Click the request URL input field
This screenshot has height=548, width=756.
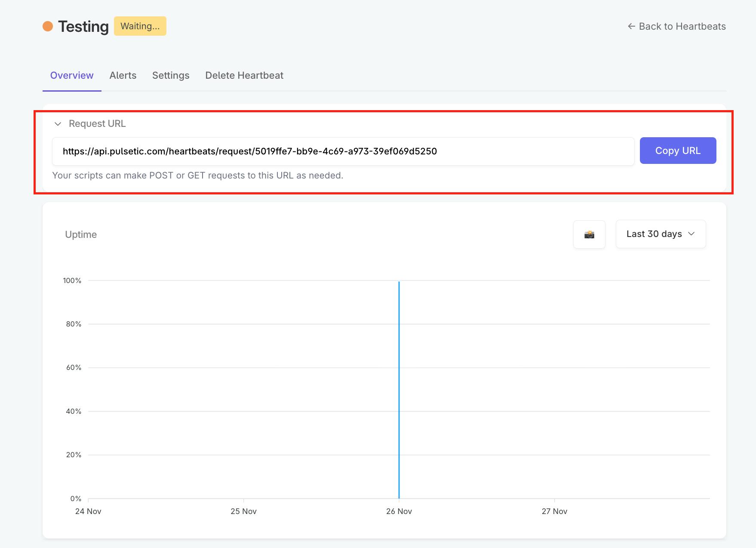coord(343,151)
